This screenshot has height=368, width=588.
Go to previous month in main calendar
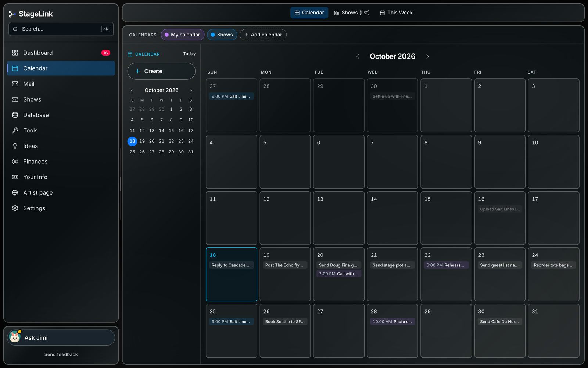(358, 56)
